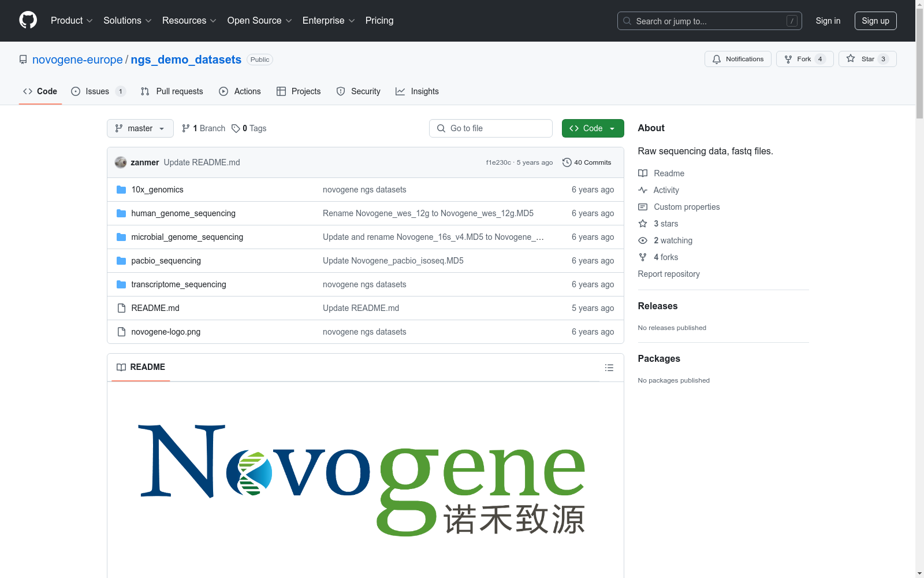Click the branch icon beside 1 Branch

[186, 128]
